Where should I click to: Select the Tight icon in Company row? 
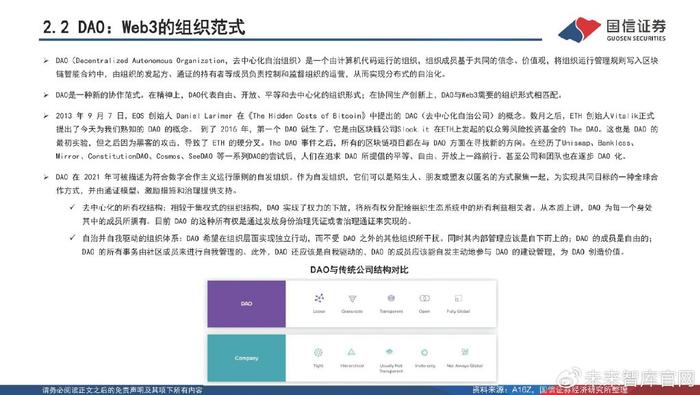[318, 353]
